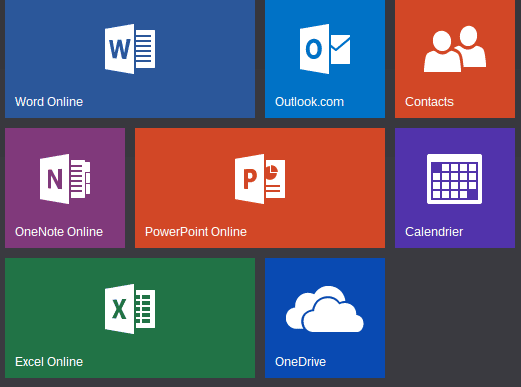This screenshot has height=387, width=521.
Task: Click the "Contacts" tile label
Action: pos(429,102)
